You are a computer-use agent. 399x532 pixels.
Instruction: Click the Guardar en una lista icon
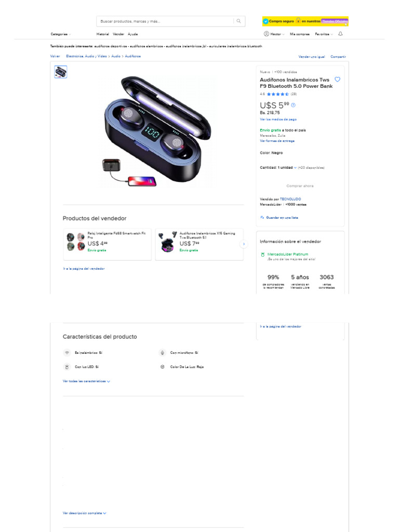coord(262,218)
